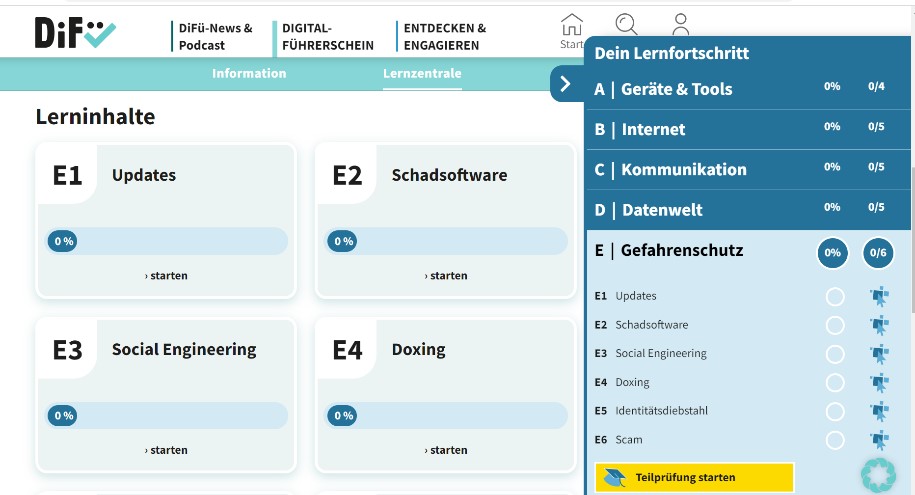Open search via magnifying glass icon

(x=627, y=25)
